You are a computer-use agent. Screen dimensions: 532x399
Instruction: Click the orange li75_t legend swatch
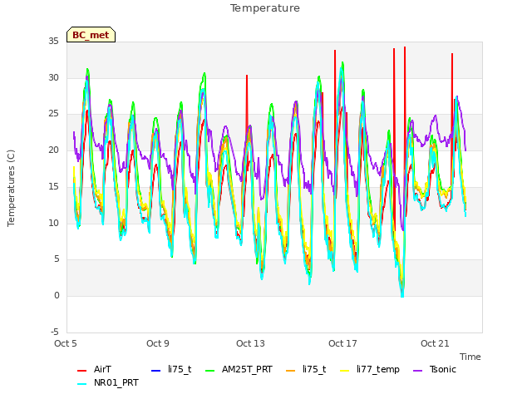291,370
